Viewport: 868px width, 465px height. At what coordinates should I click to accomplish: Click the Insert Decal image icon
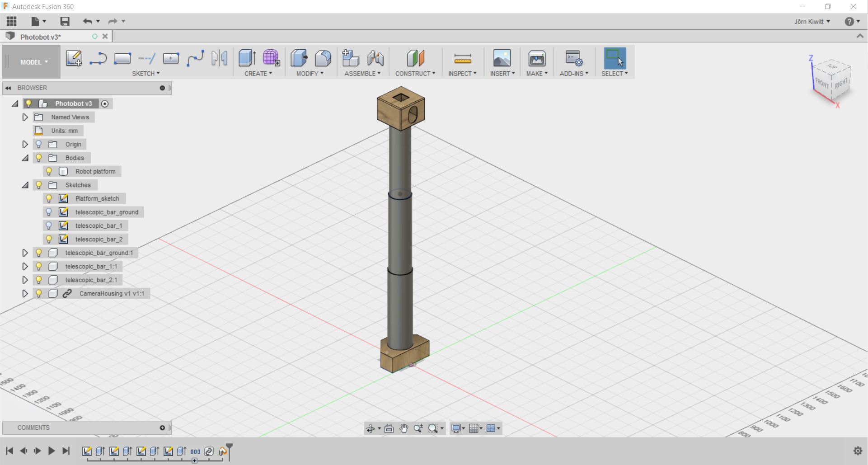502,58
